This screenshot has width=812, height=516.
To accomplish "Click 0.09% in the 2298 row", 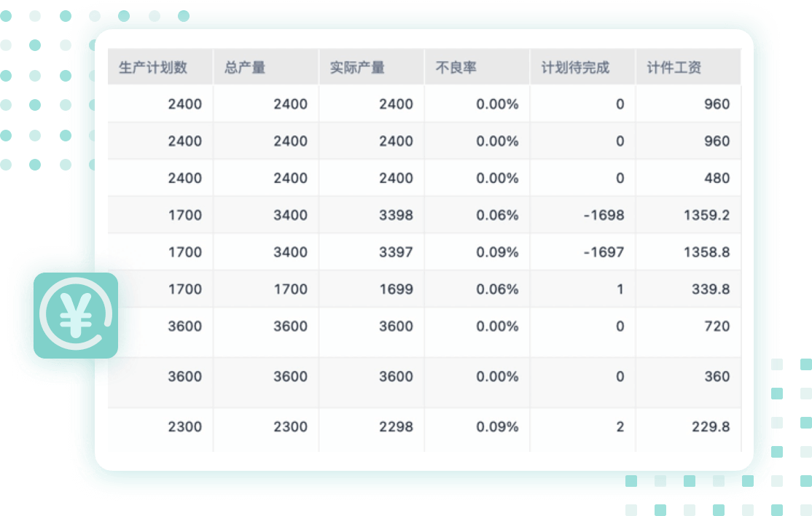I will [x=477, y=429].
